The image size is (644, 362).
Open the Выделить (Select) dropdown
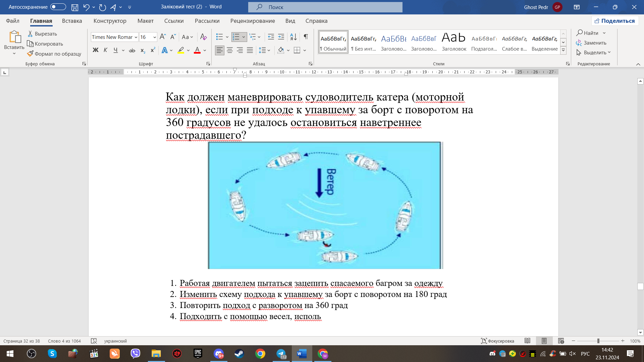point(594,53)
